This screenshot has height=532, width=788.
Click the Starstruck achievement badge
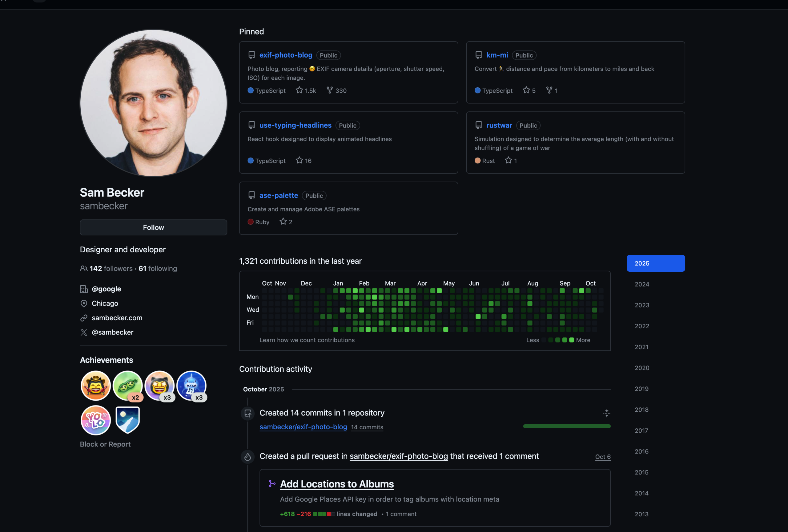pyautogui.click(x=159, y=385)
